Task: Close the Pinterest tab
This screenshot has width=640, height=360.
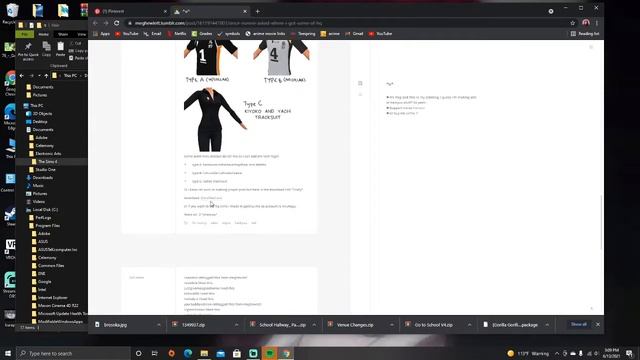Action: coord(165,11)
